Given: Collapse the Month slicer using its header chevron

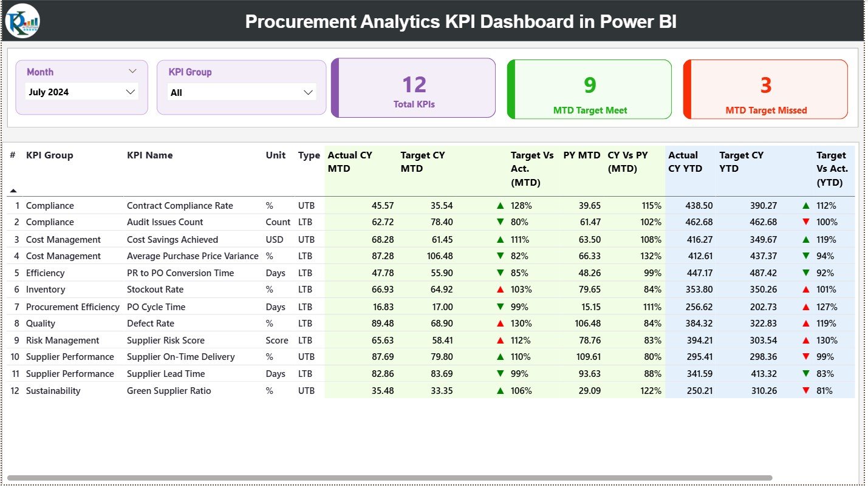Looking at the screenshot, I should click(132, 71).
